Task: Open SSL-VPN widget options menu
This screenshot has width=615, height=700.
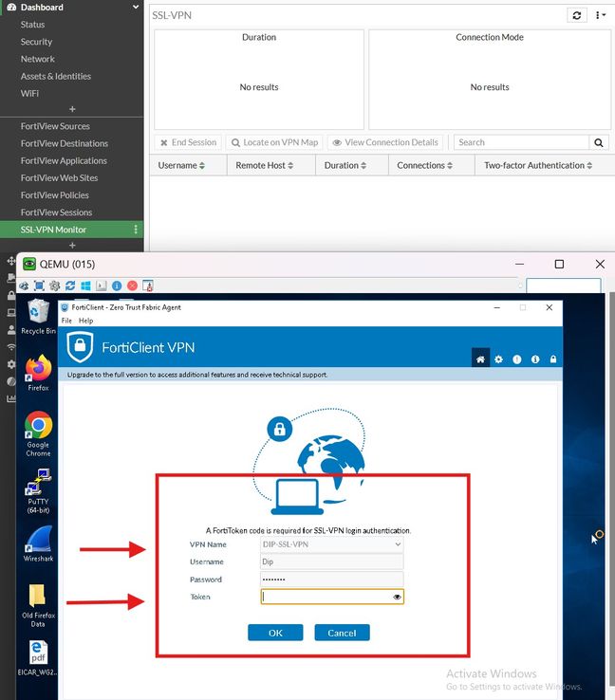Action: point(600,15)
